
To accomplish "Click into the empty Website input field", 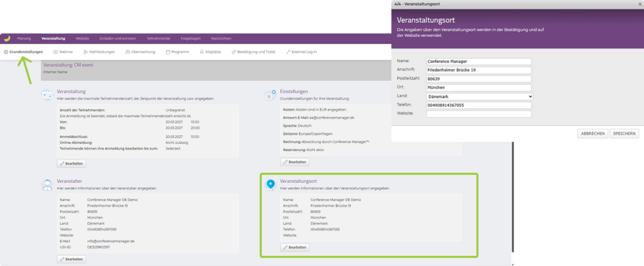I will (x=479, y=114).
